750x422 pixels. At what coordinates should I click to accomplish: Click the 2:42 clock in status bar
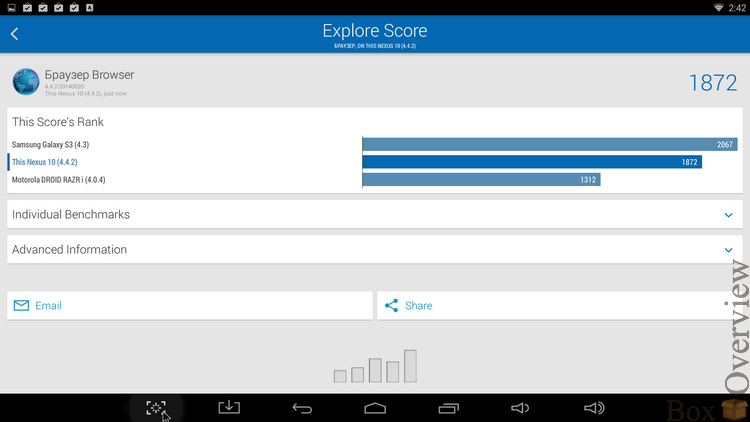coord(737,8)
